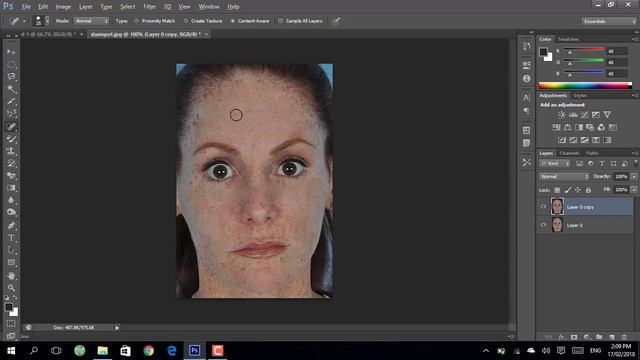The image size is (640, 360).
Task: Add a Color Balance adjustment
Action: 567,127
